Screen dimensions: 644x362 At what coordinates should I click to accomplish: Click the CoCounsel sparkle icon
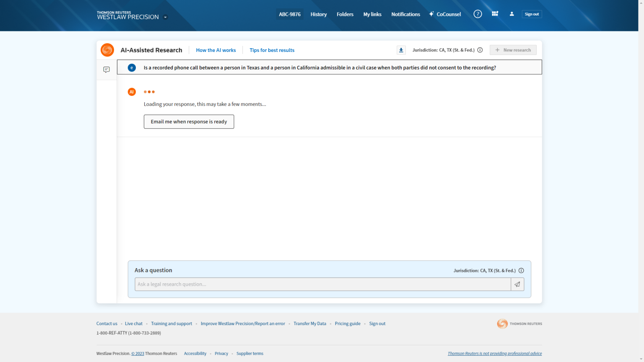pyautogui.click(x=431, y=14)
